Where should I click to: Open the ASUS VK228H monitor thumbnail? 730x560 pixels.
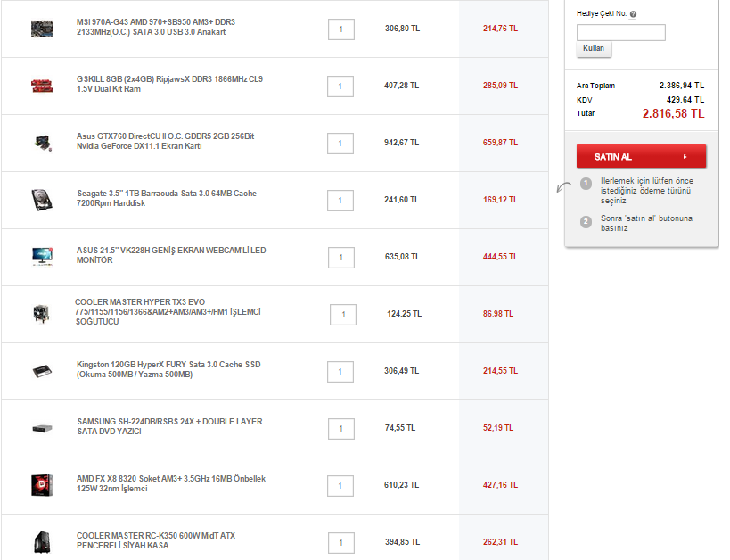click(43, 257)
